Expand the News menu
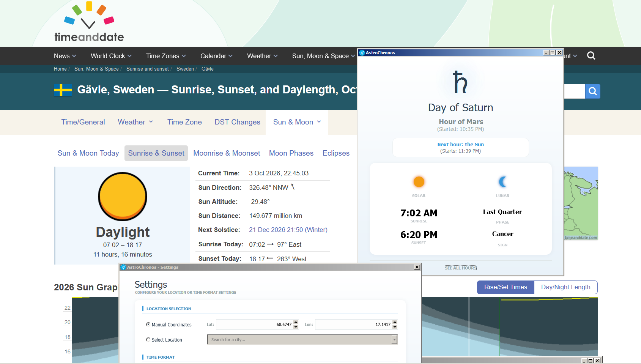 65,56
